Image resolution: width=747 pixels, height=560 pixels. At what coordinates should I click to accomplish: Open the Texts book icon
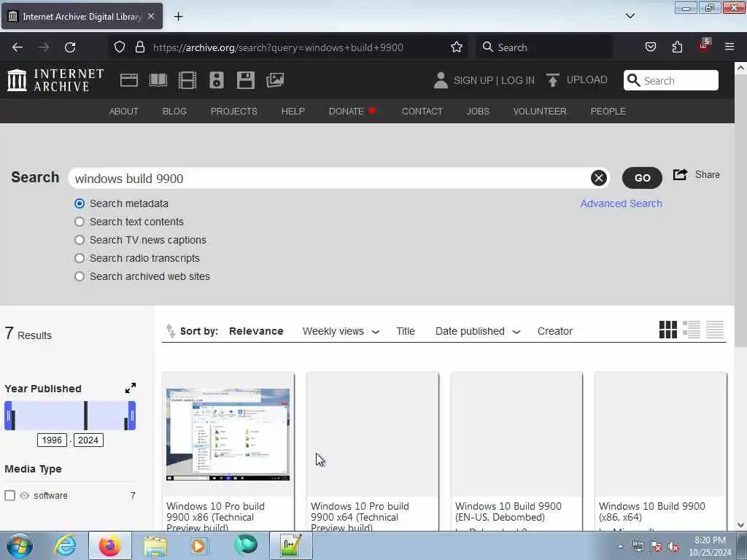click(158, 80)
